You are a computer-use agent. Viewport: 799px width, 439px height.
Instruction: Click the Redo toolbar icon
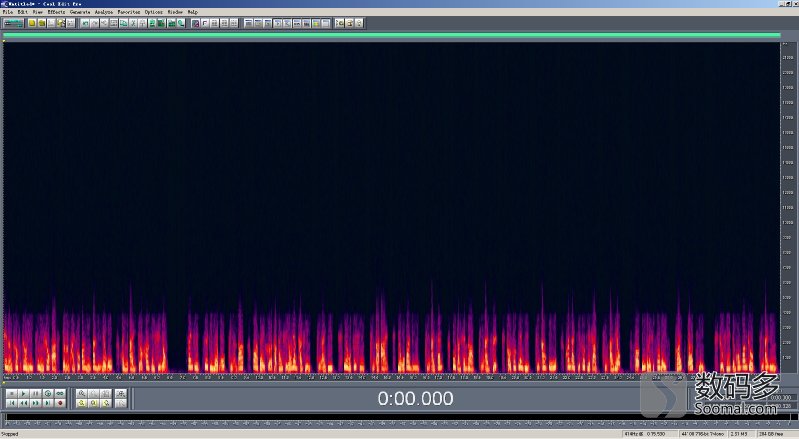click(95, 23)
